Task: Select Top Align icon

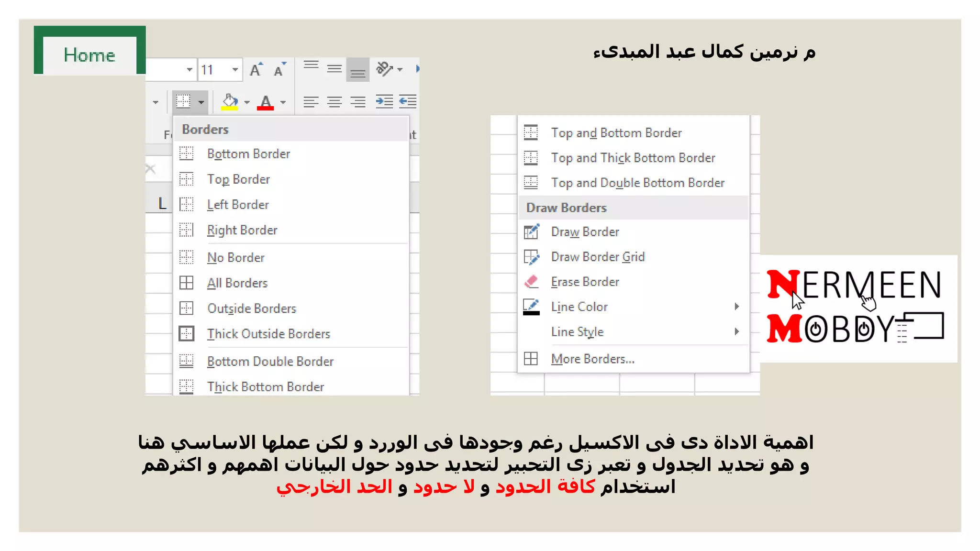Action: [x=311, y=66]
